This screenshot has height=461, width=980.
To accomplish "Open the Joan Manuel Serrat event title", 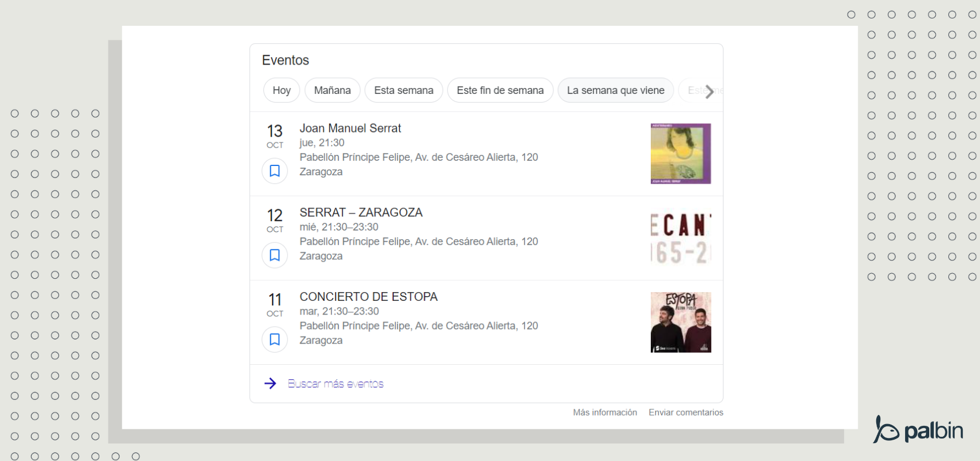I will [350, 128].
